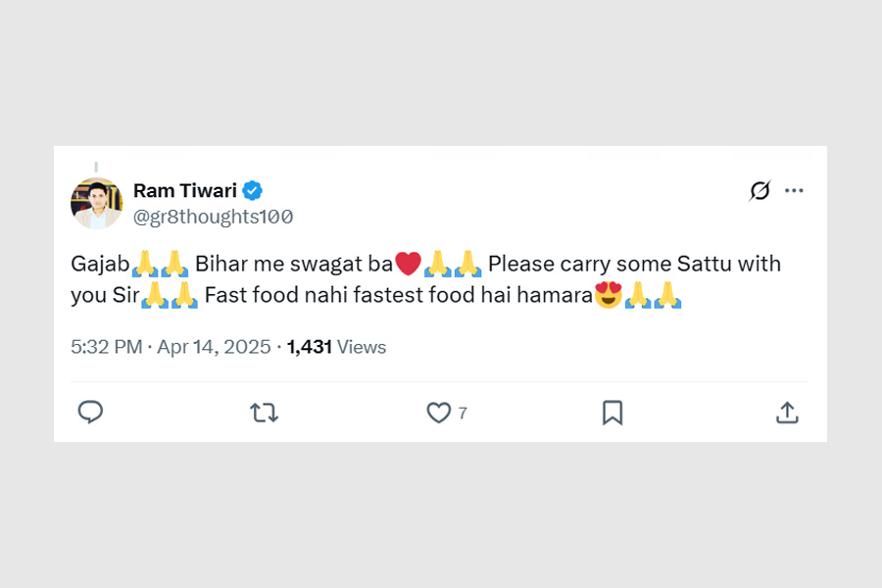882x588 pixels.
Task: Click the blue verified badge
Action: coord(253,190)
